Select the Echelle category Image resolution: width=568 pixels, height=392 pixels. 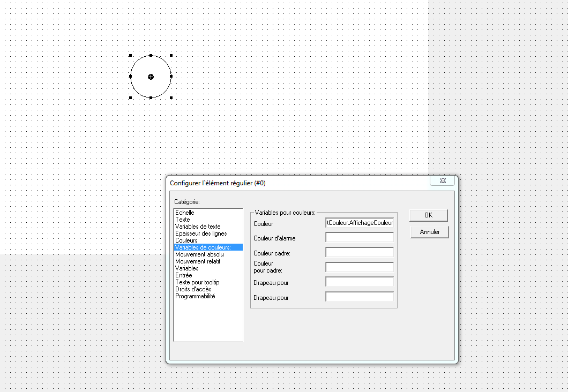(x=185, y=213)
